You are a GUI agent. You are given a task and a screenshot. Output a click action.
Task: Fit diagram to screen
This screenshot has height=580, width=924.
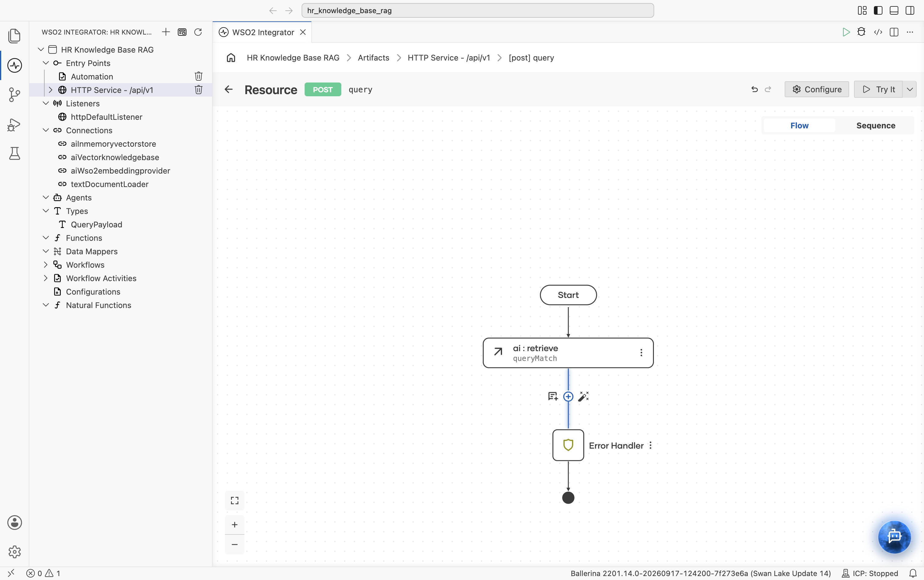pos(234,501)
